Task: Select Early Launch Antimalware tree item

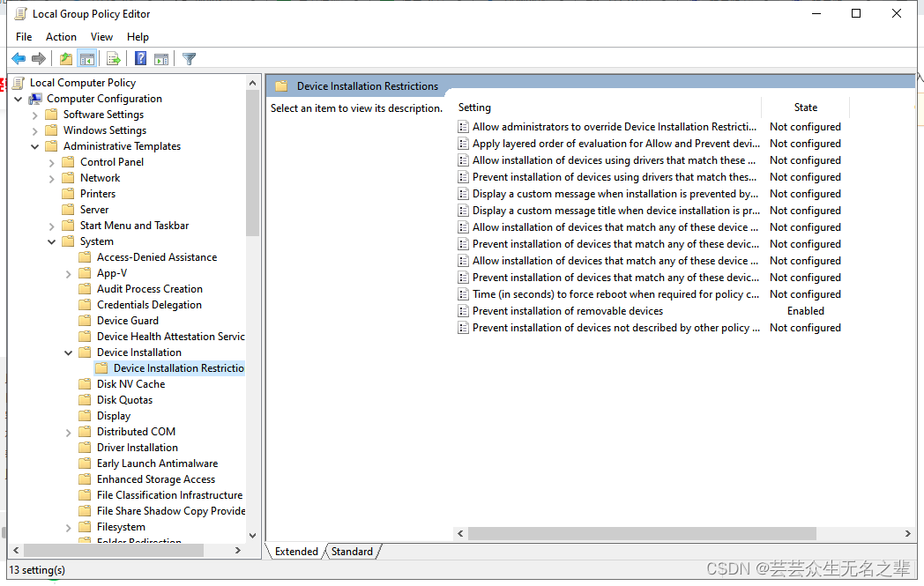Action: pos(157,464)
